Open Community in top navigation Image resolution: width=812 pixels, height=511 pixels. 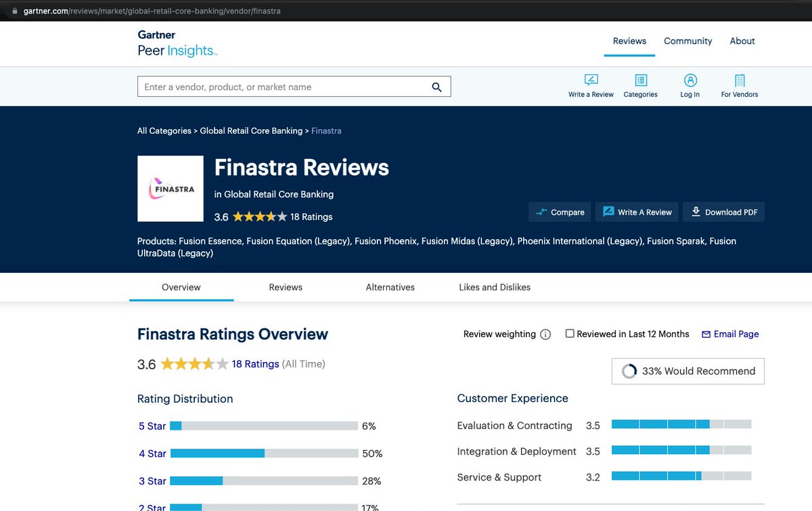pos(688,41)
